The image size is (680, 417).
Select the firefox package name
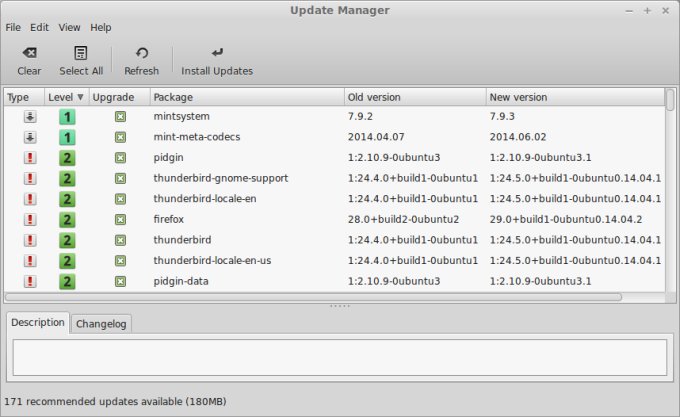pos(168,219)
